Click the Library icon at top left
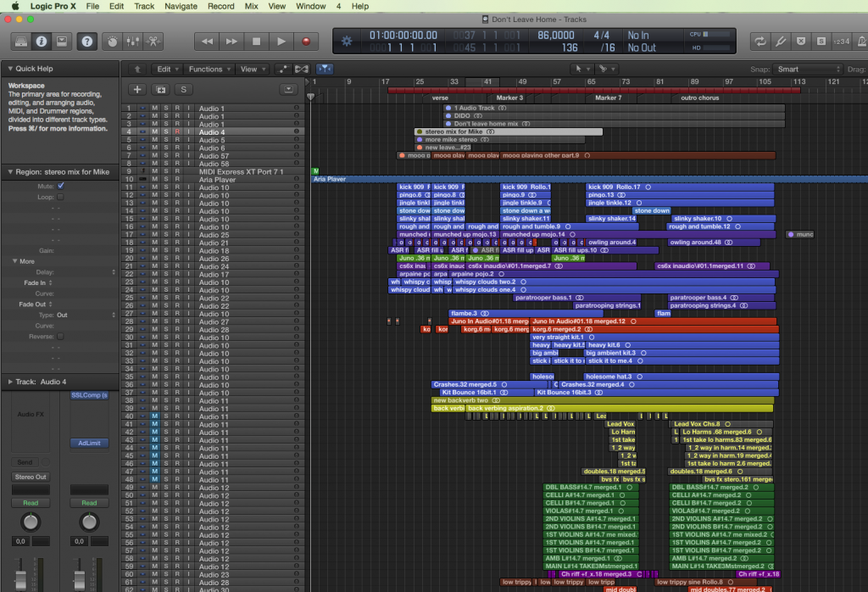Viewport: 868px width, 592px height. [21, 42]
